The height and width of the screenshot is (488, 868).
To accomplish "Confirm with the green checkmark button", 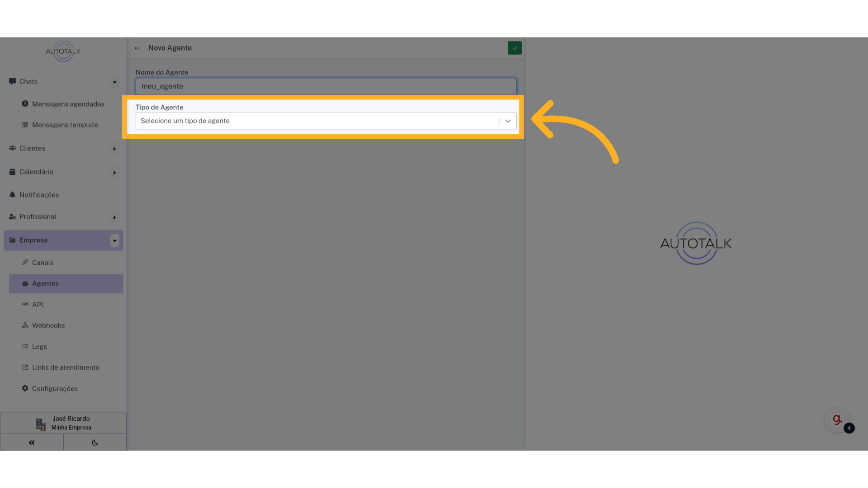I will (514, 48).
